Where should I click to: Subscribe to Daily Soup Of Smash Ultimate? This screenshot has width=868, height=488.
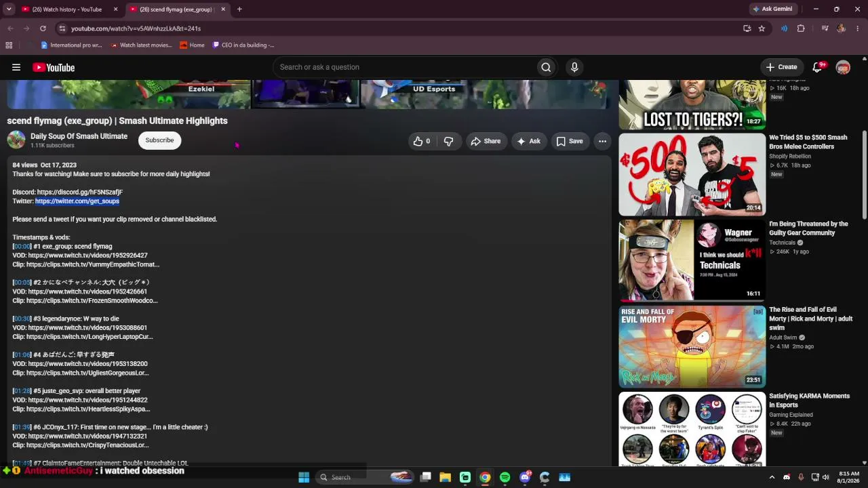coord(159,140)
